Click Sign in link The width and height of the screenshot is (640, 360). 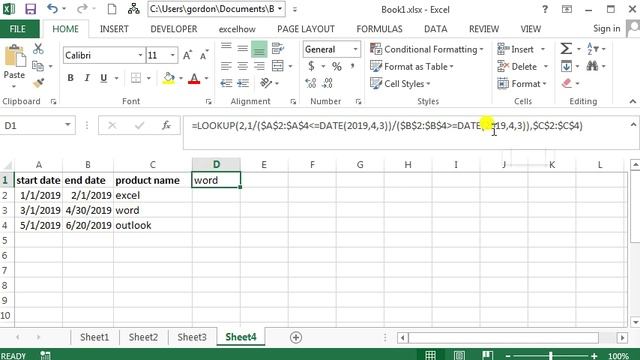point(607,29)
